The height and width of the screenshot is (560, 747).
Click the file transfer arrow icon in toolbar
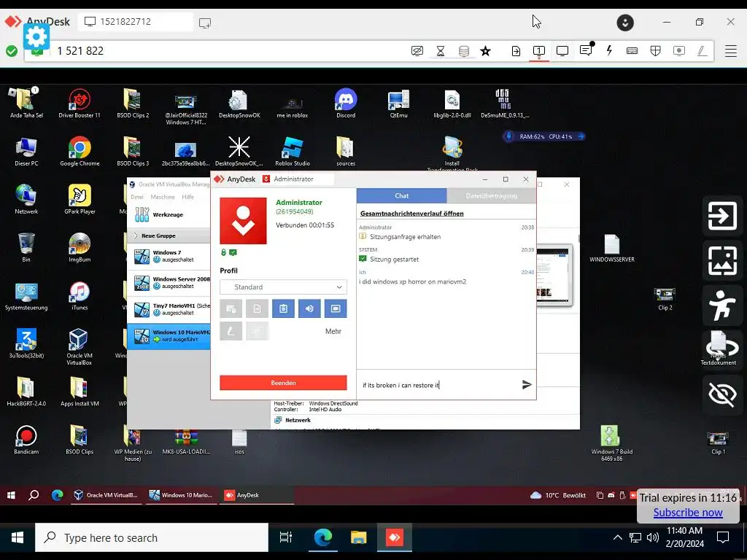[516, 51]
